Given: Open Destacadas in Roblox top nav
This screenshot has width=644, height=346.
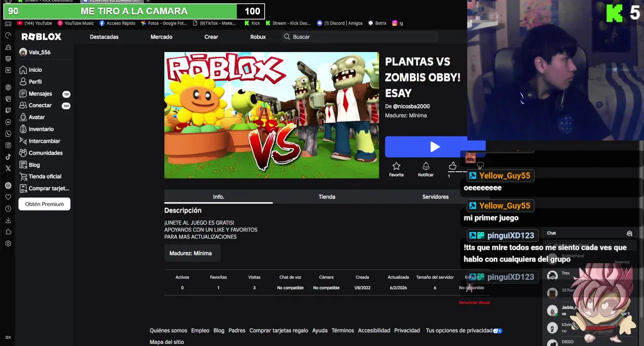Looking at the screenshot, I should coord(104,37).
